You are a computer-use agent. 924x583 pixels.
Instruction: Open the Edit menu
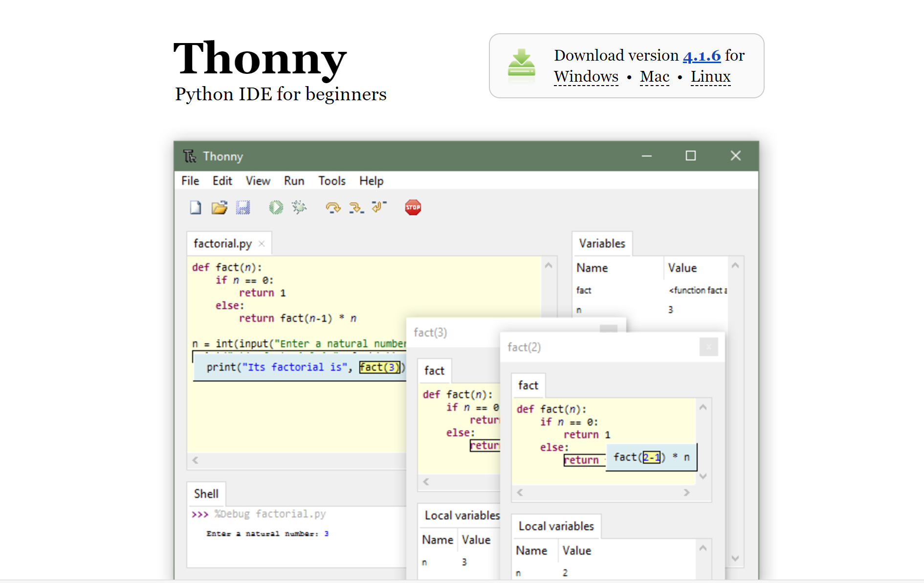[x=222, y=181]
